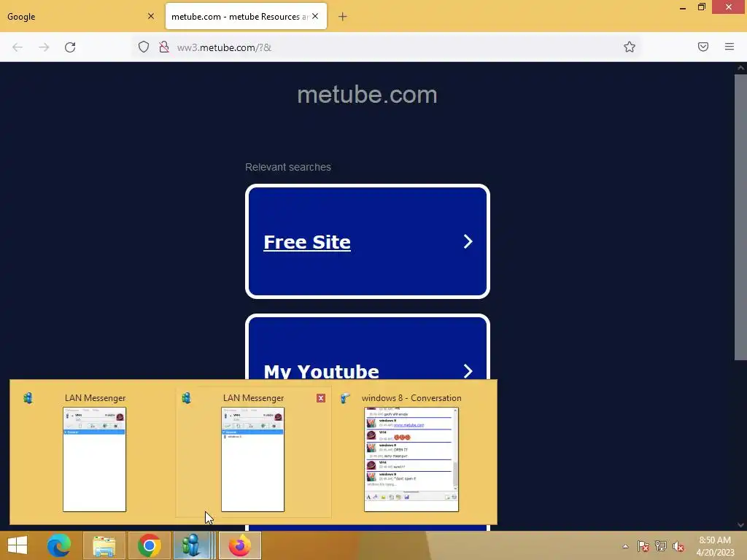Open the Windows Start button
This screenshot has height=560, width=747.
18,545
